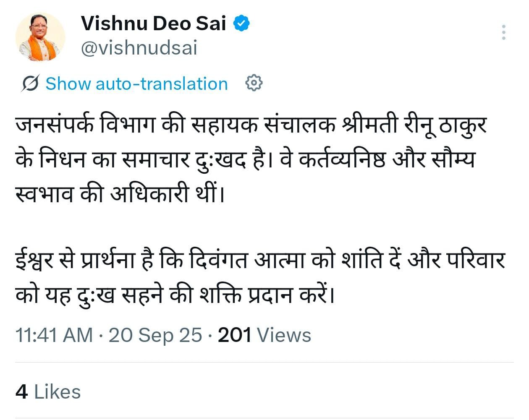Click the translation settings gear icon
This screenshot has width=529, height=420.
pos(254,83)
